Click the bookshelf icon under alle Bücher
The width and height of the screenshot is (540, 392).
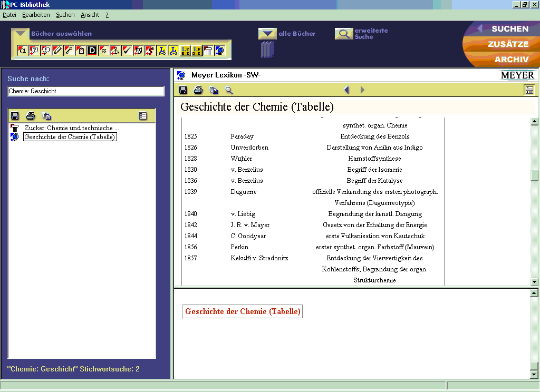pos(267,50)
